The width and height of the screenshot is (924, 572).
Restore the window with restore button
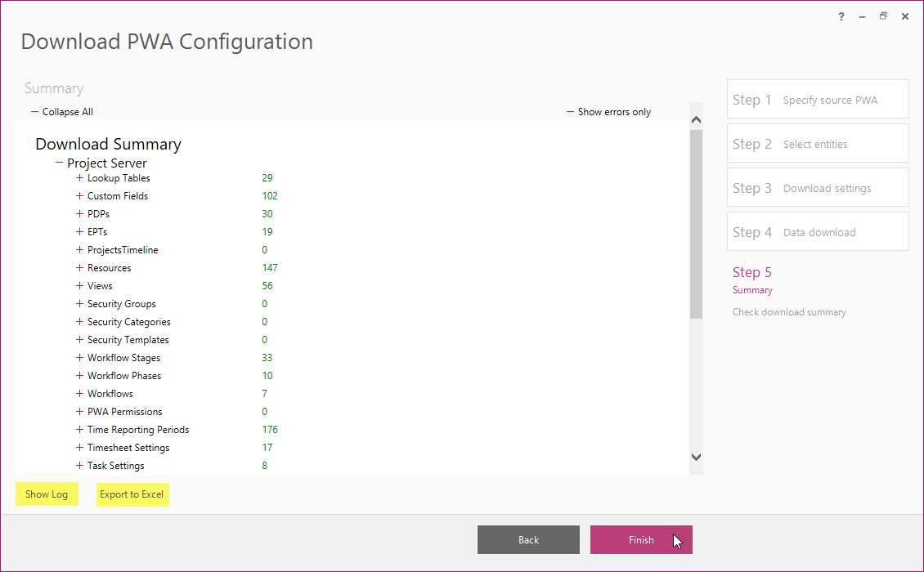pyautogui.click(x=883, y=16)
